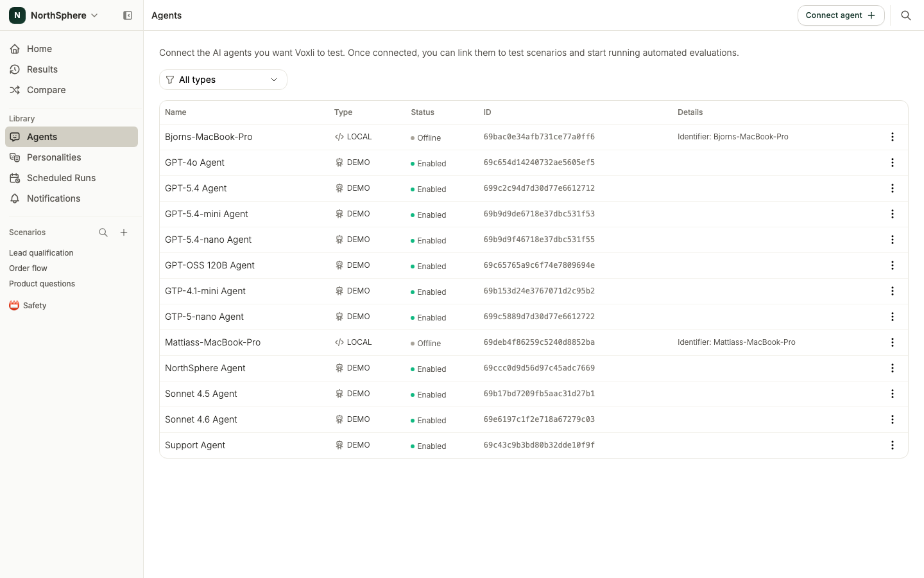This screenshot has height=578, width=924.
Task: Select the Sonnet 4.5 Agent name
Action: [x=201, y=394]
